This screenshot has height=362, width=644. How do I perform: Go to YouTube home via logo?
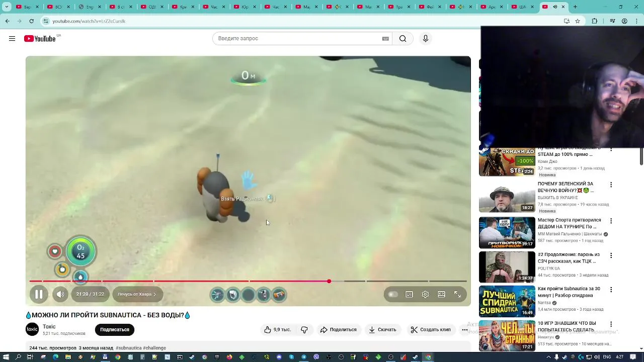coord(40,39)
